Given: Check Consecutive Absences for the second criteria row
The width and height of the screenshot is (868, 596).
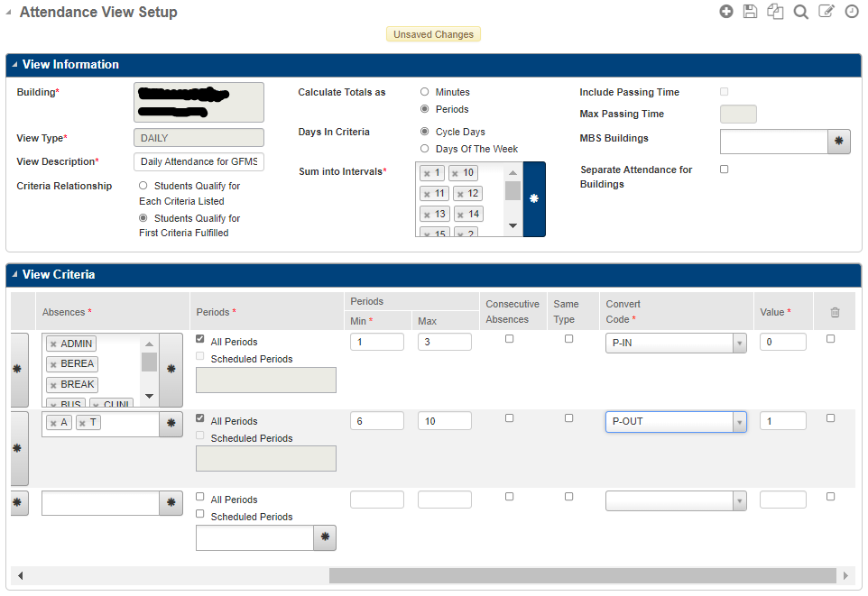Looking at the screenshot, I should click(510, 417).
